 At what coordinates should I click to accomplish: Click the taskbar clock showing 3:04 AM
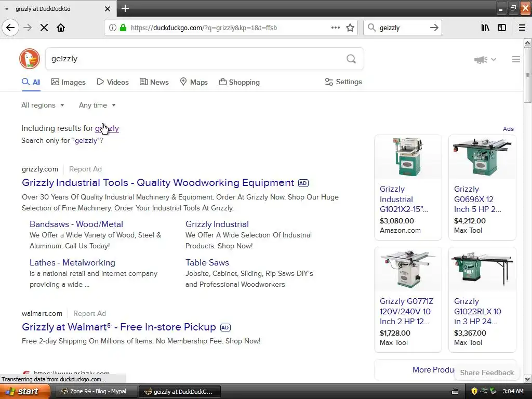pyautogui.click(x=513, y=391)
